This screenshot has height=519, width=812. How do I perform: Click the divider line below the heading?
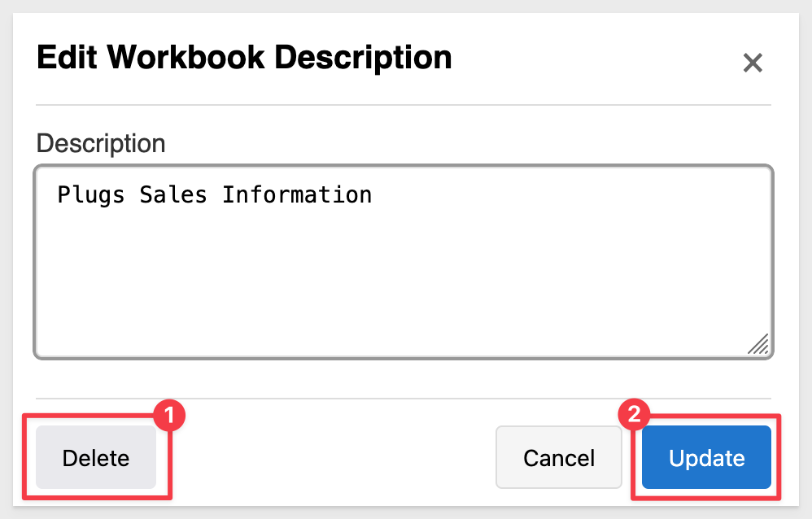click(404, 105)
